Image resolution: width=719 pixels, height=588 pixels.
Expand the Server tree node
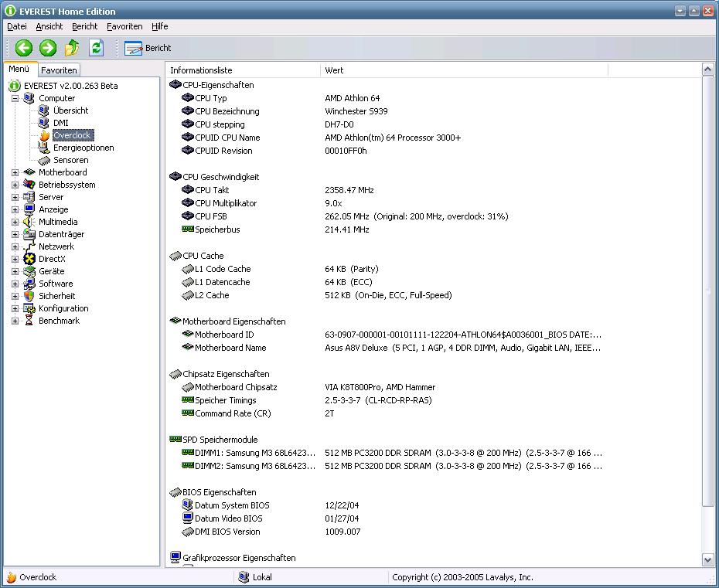(15, 197)
